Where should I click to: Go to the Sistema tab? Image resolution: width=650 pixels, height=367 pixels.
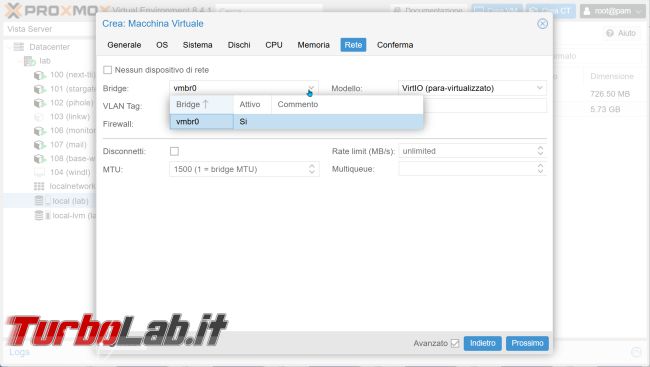coord(197,45)
